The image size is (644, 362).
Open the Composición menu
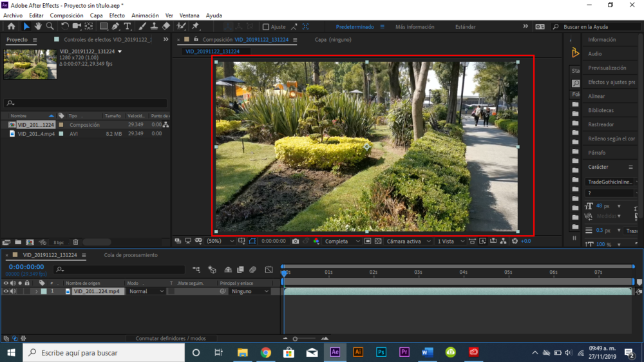[66, 15]
